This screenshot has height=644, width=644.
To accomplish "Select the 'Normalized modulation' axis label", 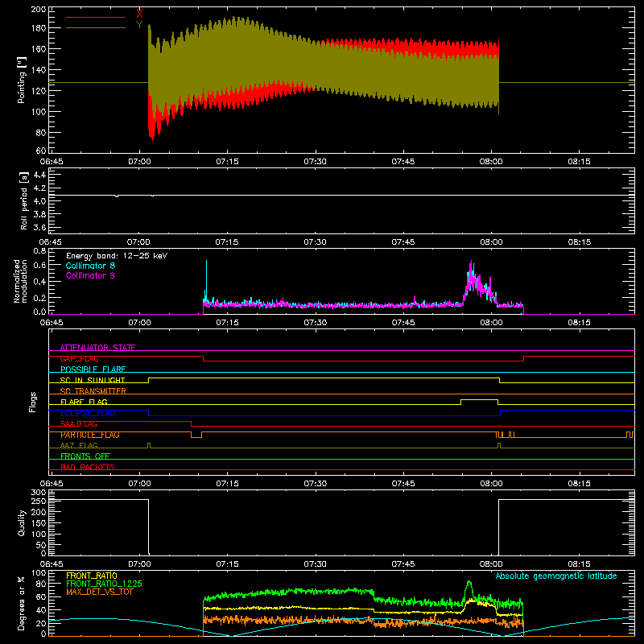I will [x=19, y=281].
